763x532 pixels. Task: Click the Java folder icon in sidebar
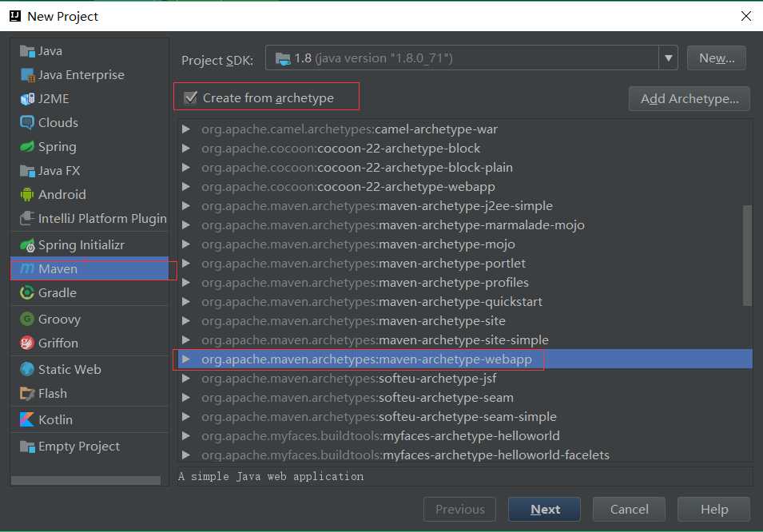point(27,51)
